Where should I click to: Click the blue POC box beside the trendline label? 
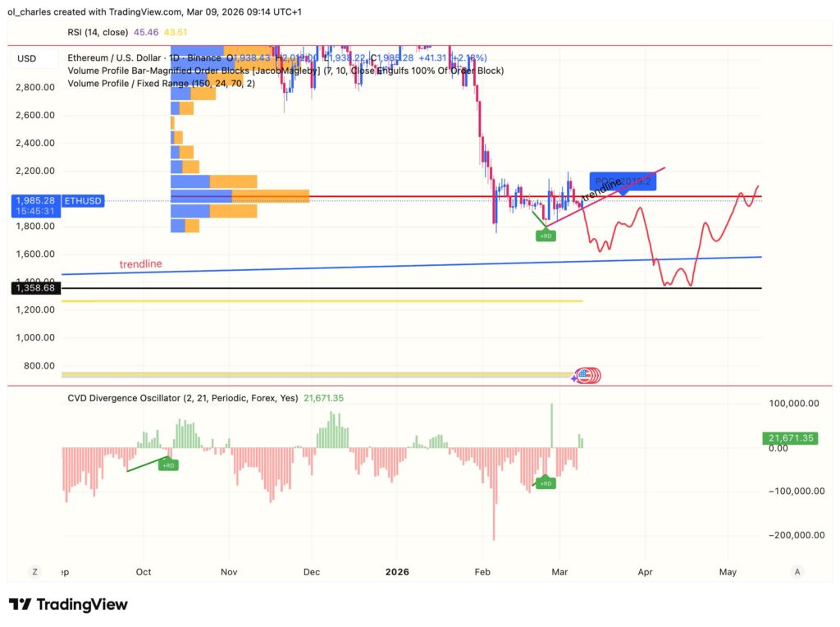[x=623, y=180]
